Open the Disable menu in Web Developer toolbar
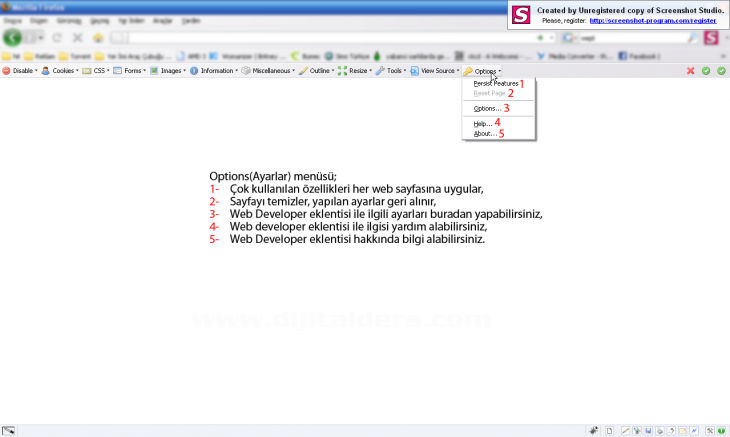The height and width of the screenshot is (437, 730). pos(22,71)
